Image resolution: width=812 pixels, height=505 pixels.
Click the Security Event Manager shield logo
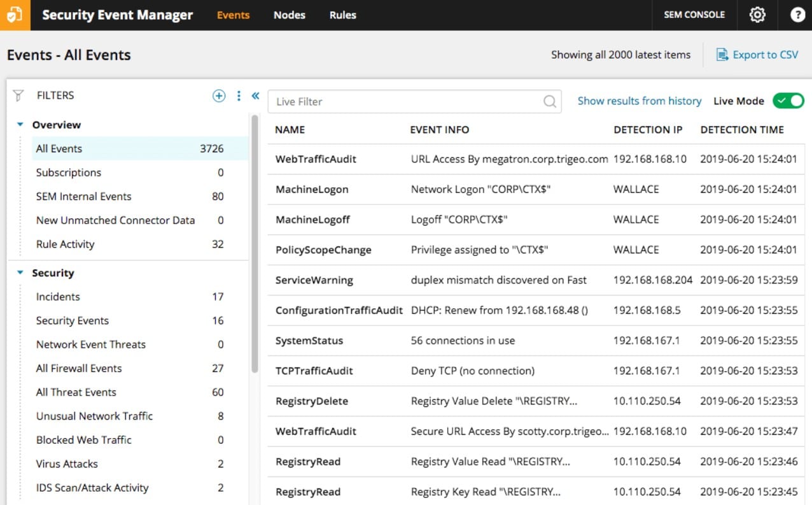pos(15,15)
